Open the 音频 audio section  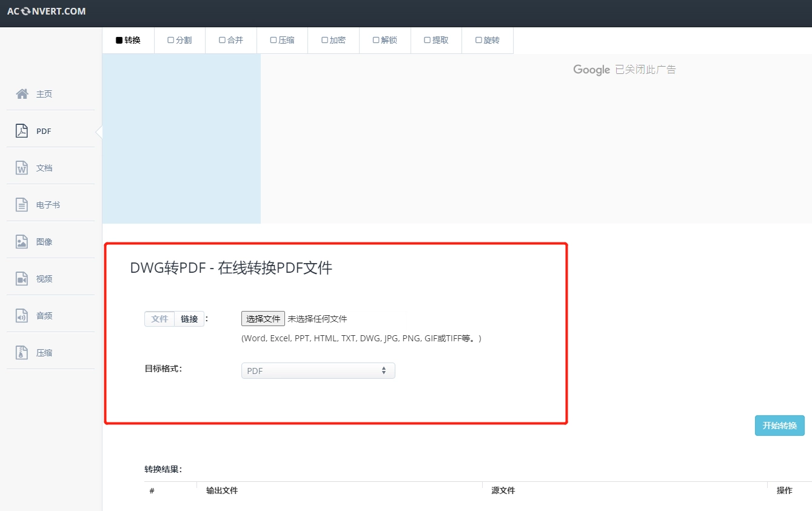point(44,316)
